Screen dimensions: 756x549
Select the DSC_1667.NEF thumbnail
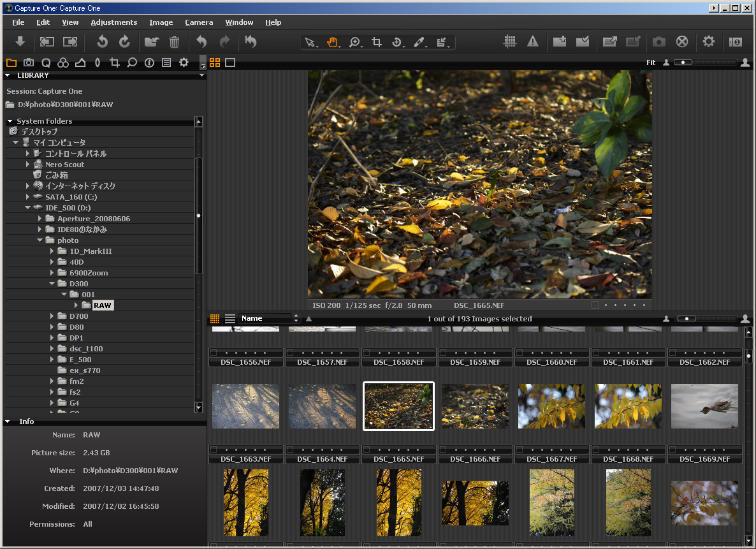(551, 406)
